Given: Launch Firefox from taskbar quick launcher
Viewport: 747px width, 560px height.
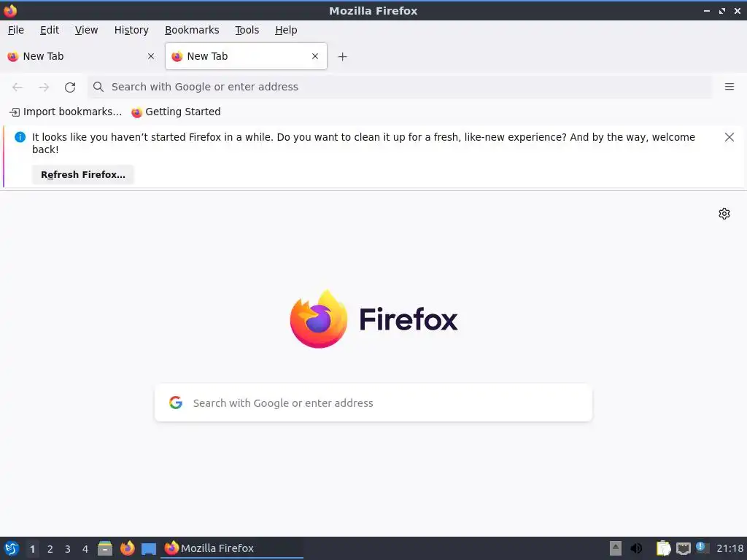Looking at the screenshot, I should coord(127,548).
